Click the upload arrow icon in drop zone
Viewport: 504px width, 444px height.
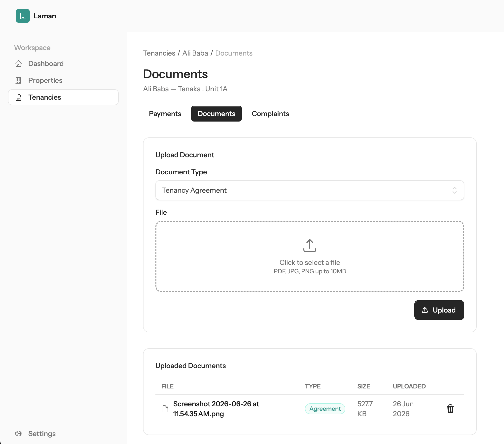coord(310,246)
